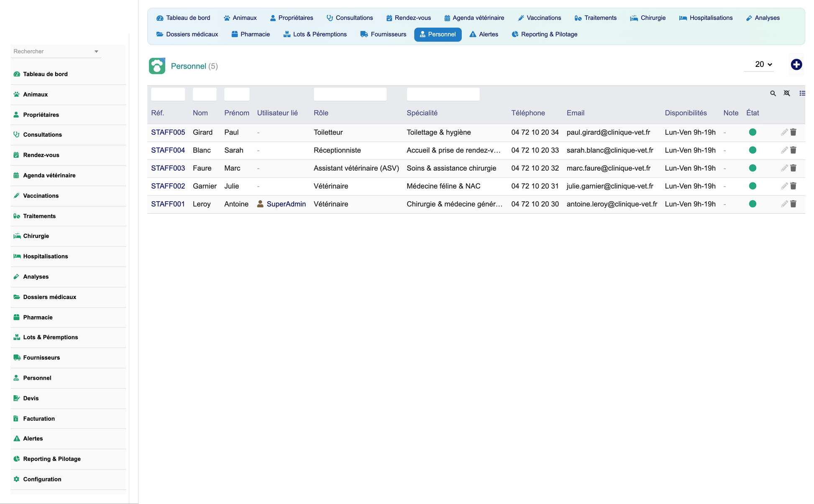
Task: Delete STAFF004 Blanc using trash icon
Action: point(793,150)
